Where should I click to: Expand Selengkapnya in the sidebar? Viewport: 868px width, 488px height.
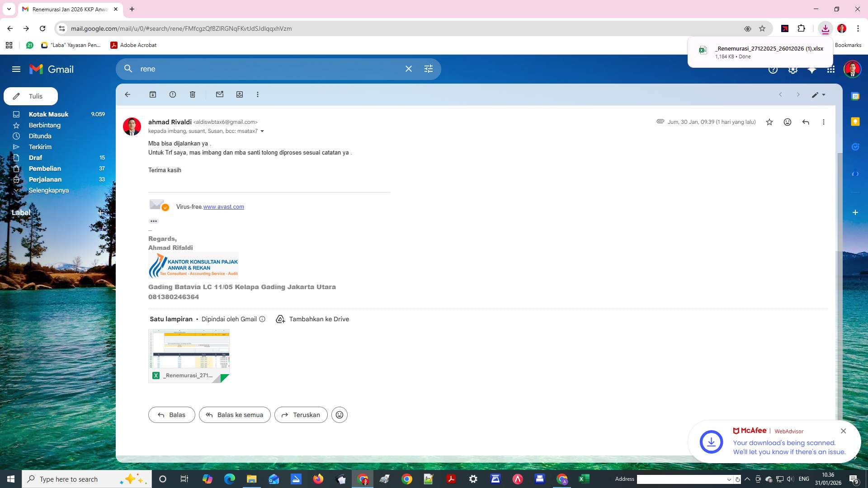tap(48, 190)
